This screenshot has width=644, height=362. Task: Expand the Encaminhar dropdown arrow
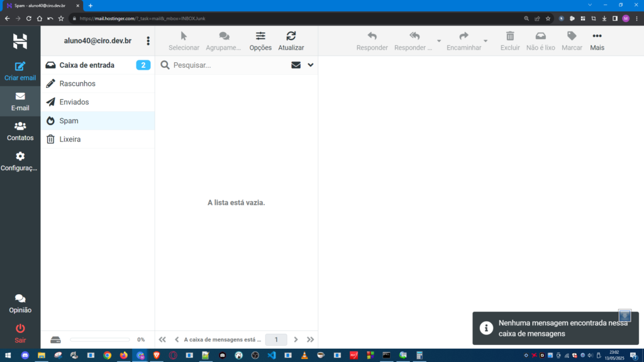tap(486, 41)
